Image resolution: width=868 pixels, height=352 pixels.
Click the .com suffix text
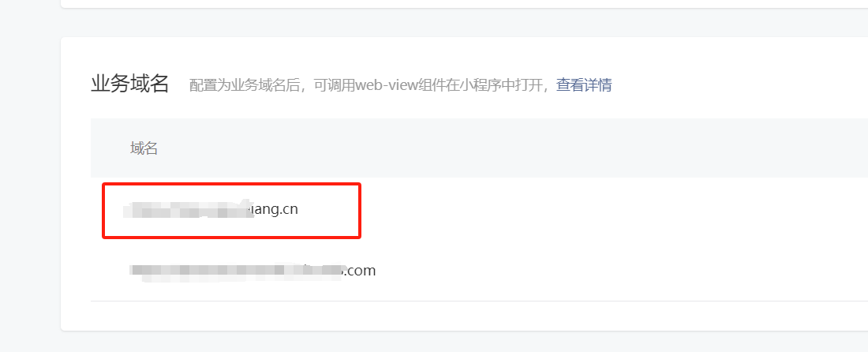coord(361,271)
